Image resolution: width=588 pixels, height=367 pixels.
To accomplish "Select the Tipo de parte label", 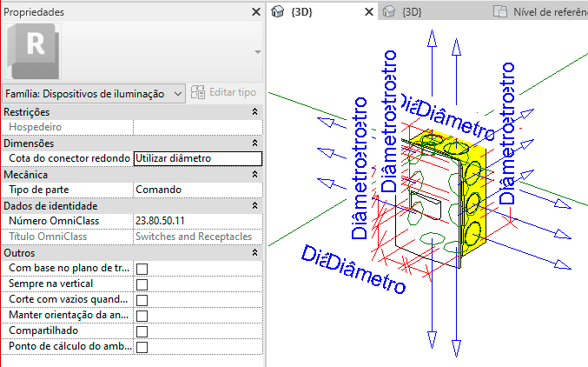I will pos(39,190).
